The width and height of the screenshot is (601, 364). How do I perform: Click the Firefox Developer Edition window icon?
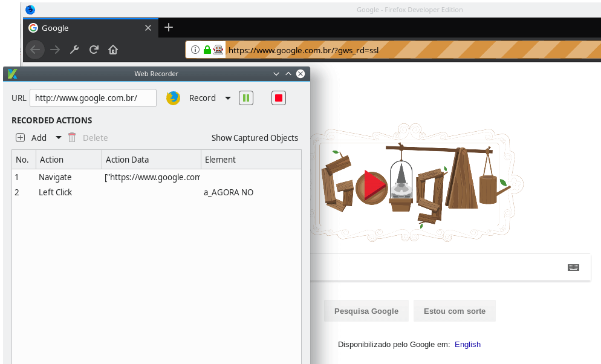point(30,10)
